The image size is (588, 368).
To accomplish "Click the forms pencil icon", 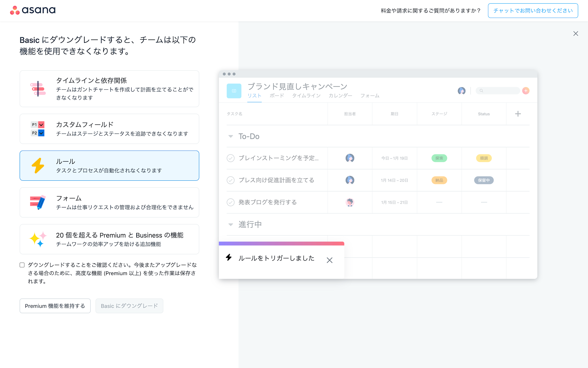I will 38,202.
